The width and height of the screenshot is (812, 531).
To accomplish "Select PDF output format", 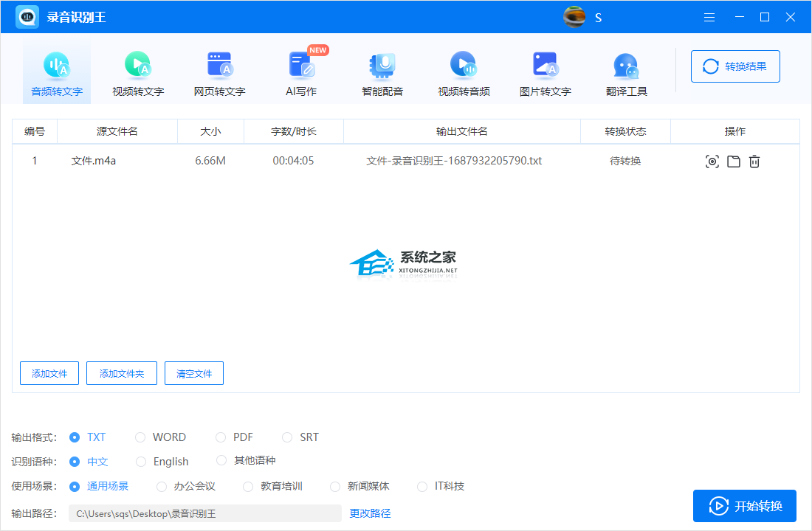I will pyautogui.click(x=221, y=437).
